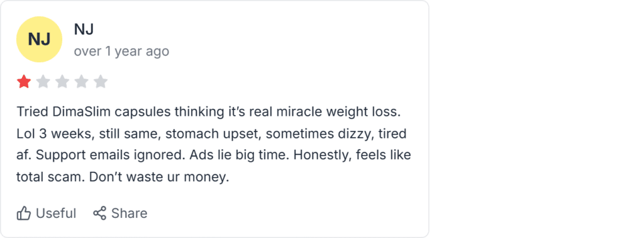
Task: Open the yellow NJ avatar circle
Action: pos(39,40)
